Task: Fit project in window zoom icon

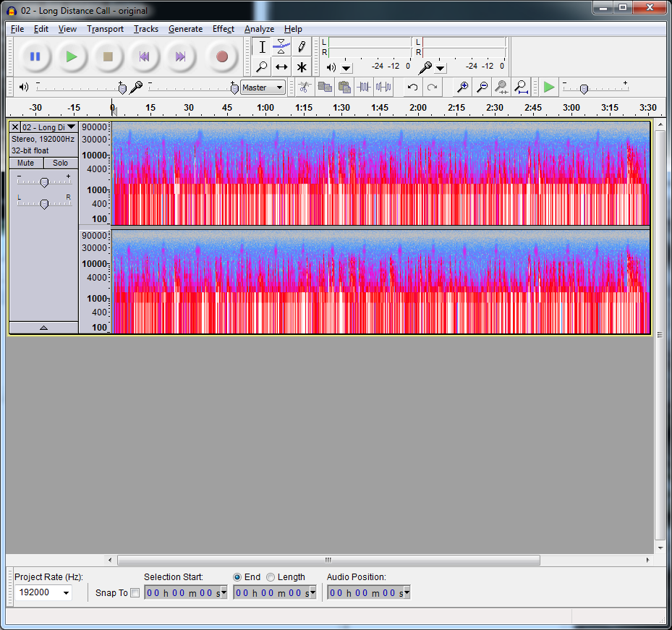Action: [521, 88]
